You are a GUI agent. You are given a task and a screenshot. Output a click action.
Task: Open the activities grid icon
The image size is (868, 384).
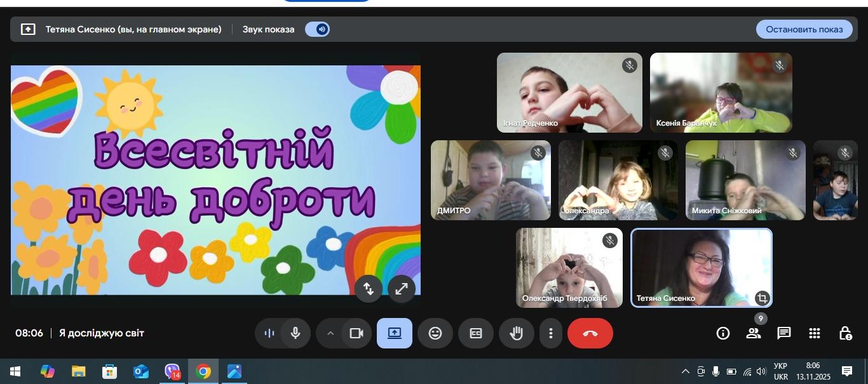click(x=814, y=333)
